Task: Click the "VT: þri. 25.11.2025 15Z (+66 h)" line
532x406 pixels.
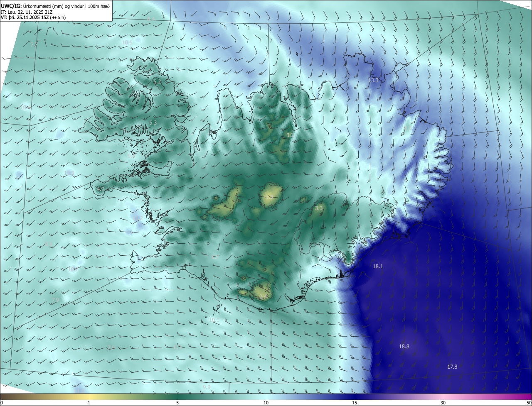Action: (x=33, y=17)
